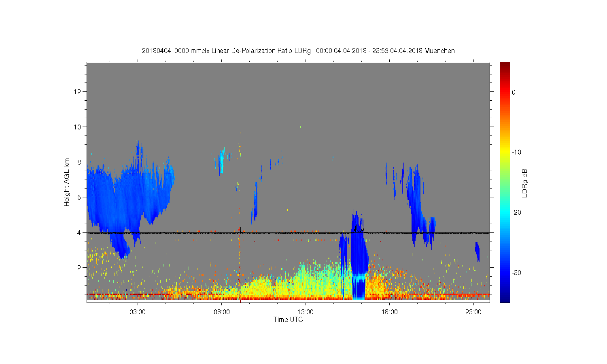Click the black line spike near 09:00
Viewport: 607px width, 364px height.
pos(241,226)
